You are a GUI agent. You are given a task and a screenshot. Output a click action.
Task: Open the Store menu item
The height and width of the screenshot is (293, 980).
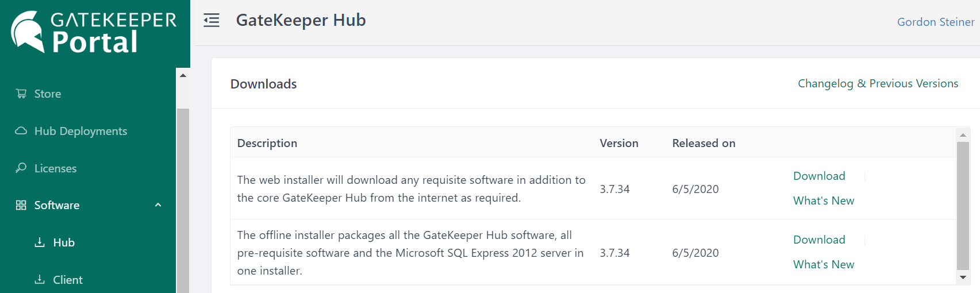pyautogui.click(x=48, y=94)
